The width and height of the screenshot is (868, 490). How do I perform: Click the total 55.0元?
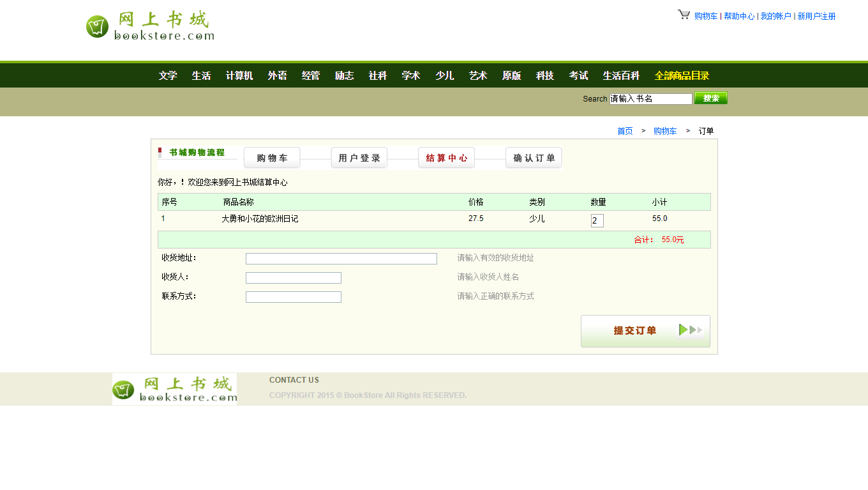coord(673,240)
